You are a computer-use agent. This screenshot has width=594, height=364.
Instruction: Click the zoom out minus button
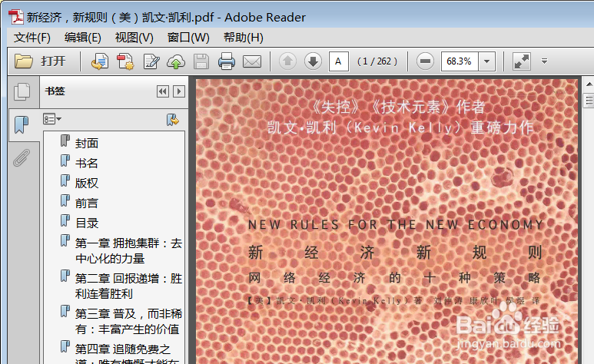(x=425, y=61)
